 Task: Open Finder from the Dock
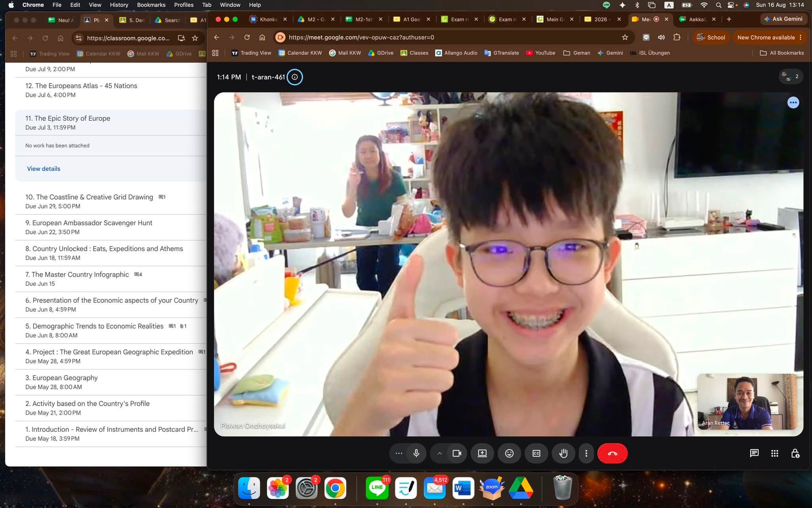point(249,488)
